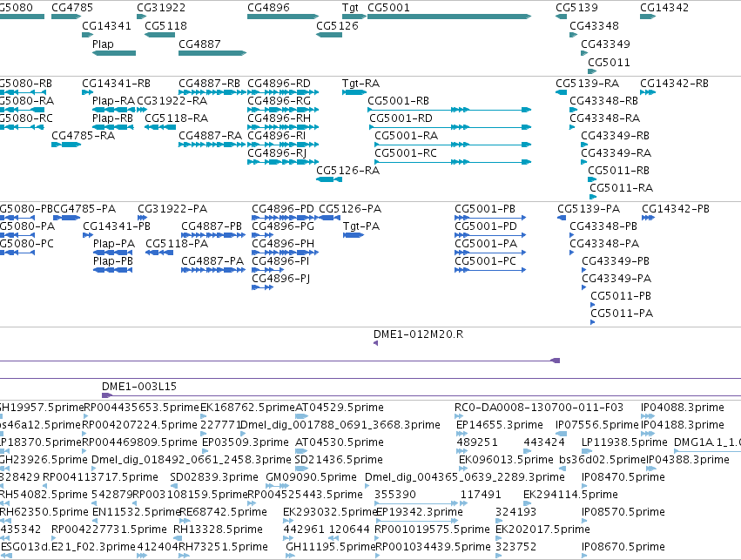This screenshot has height=560, width=741.
Task: Select EST EP19342.3prime
Action: coord(417,521)
